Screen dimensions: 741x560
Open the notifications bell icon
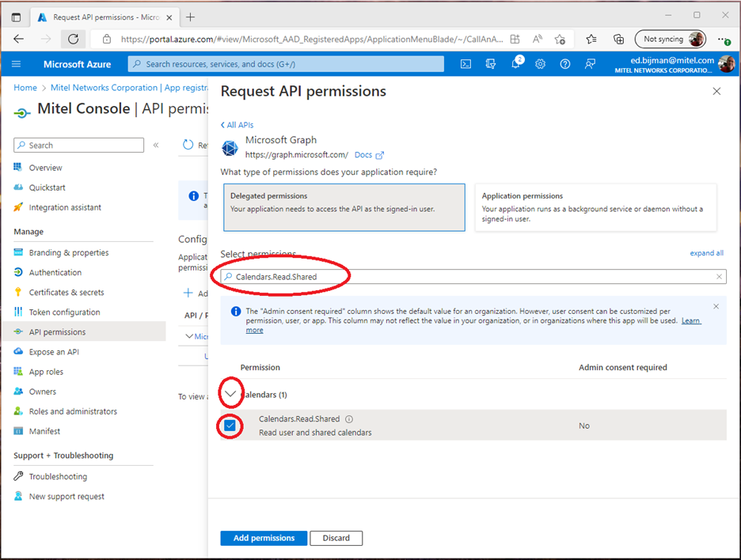pyautogui.click(x=515, y=64)
